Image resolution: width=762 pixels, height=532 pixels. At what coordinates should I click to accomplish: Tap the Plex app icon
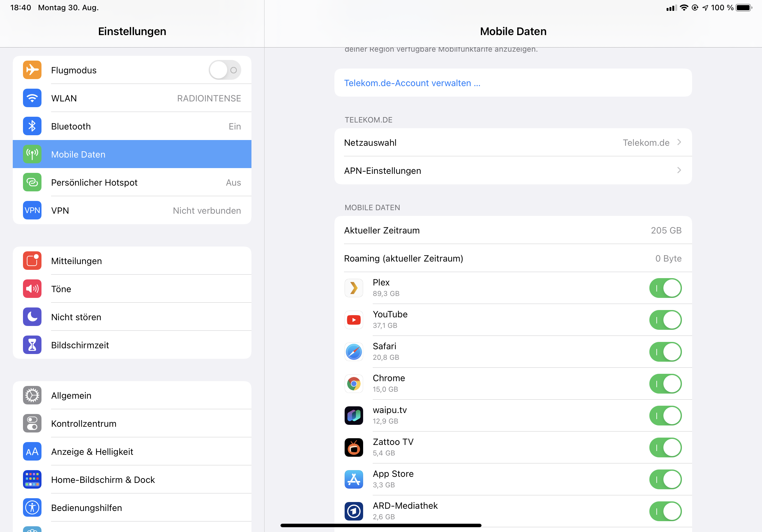pos(354,288)
